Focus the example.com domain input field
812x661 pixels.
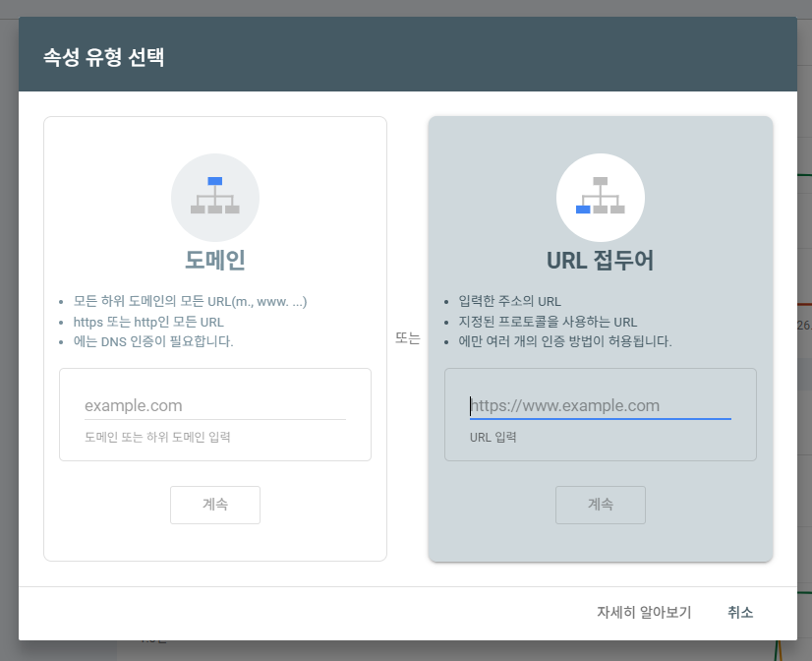click(x=215, y=405)
